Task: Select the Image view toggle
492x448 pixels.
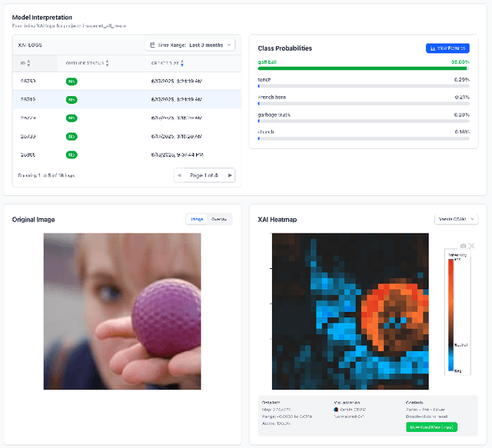Action: point(197,219)
